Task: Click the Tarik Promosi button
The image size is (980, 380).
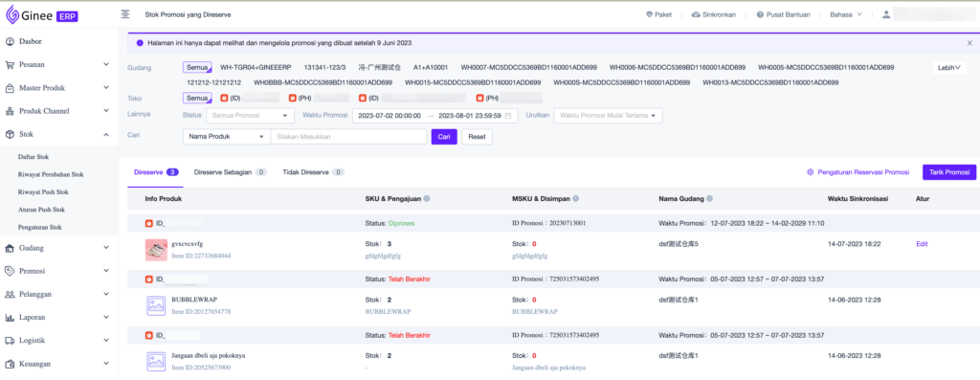Action: click(x=948, y=172)
